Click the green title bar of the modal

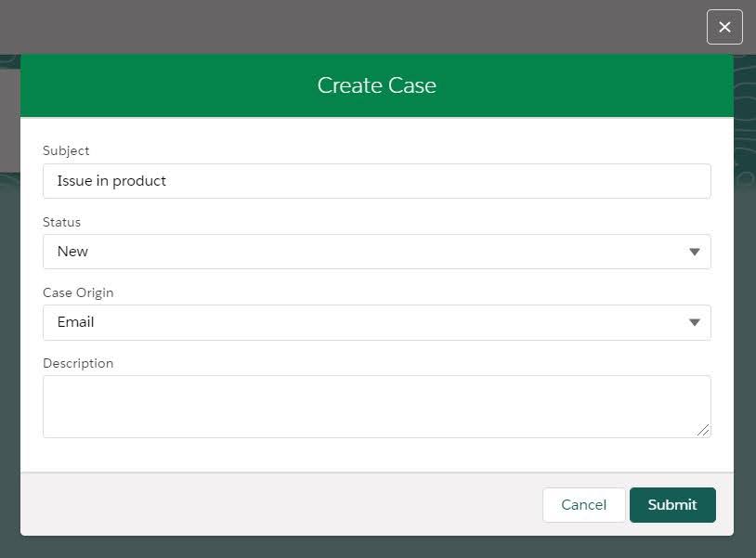click(x=376, y=84)
